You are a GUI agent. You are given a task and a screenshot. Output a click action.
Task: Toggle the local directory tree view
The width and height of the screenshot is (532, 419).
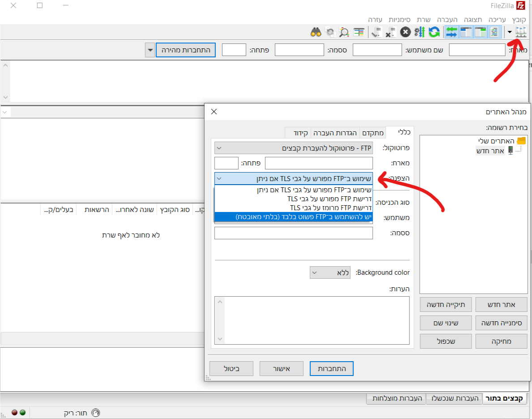point(481,32)
